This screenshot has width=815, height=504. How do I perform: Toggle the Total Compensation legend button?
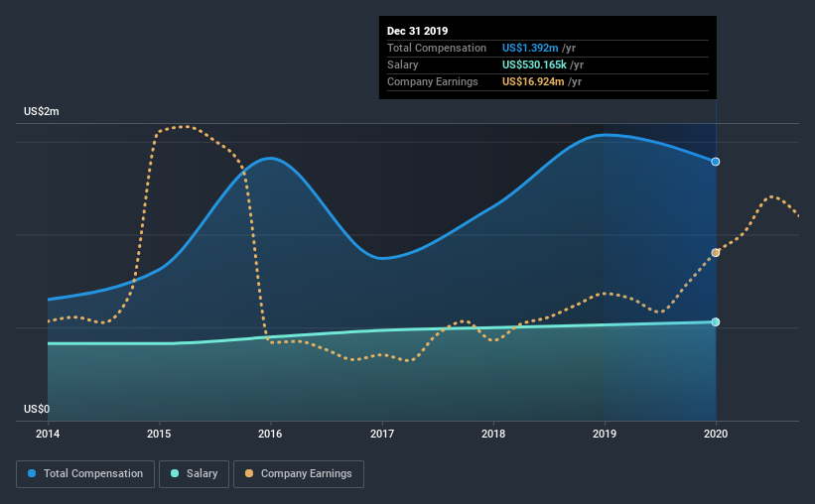click(x=85, y=474)
